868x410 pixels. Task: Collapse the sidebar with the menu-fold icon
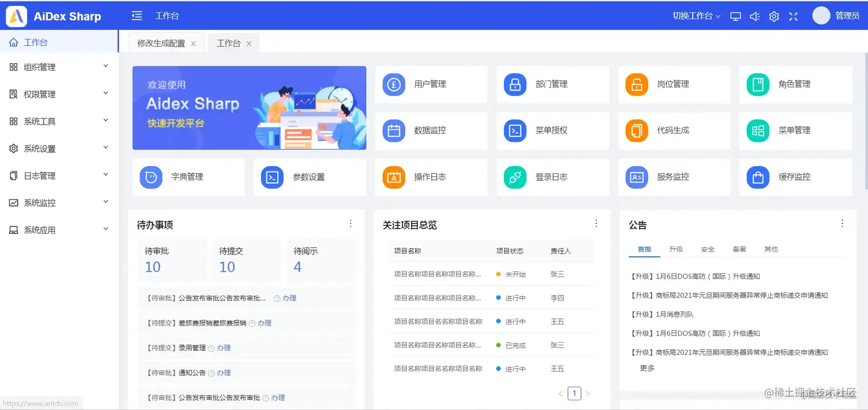tap(137, 16)
